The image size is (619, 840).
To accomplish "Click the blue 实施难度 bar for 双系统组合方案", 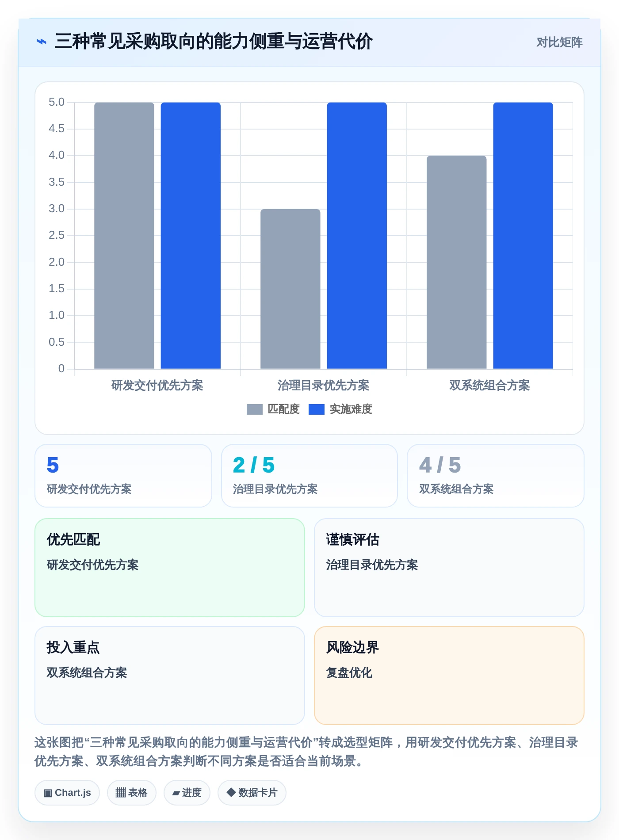I will coord(523,236).
